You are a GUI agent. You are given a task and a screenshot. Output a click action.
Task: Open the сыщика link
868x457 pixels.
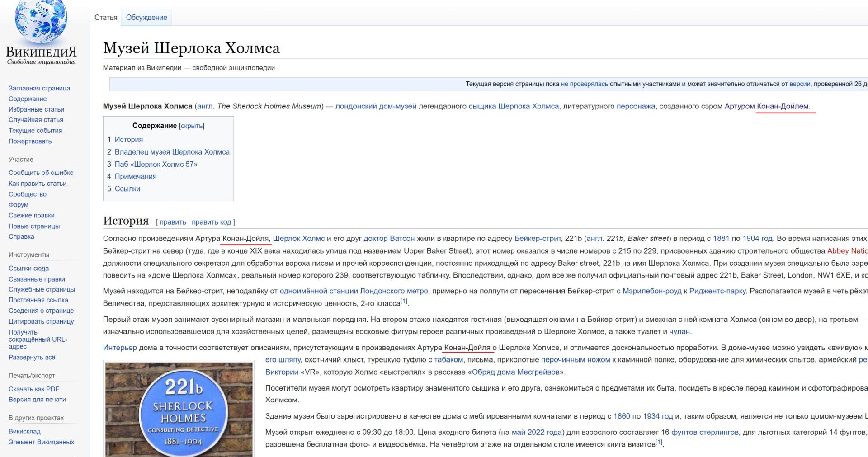[x=482, y=106]
